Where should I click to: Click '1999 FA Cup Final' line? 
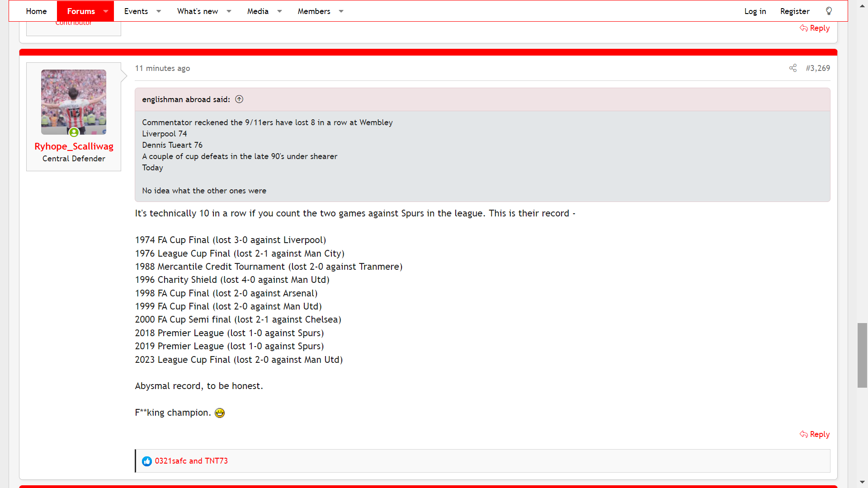[x=228, y=306]
